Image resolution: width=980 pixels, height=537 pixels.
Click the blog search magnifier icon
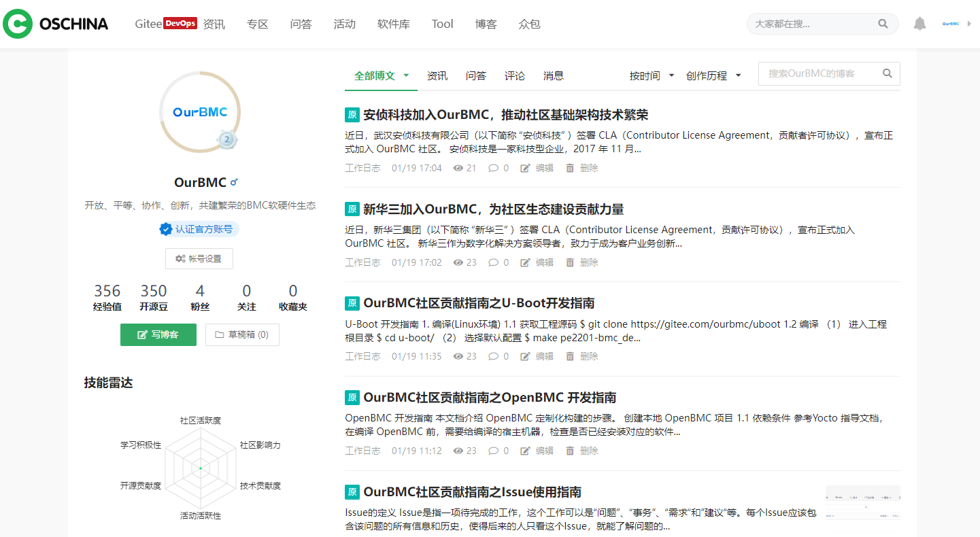pos(888,73)
